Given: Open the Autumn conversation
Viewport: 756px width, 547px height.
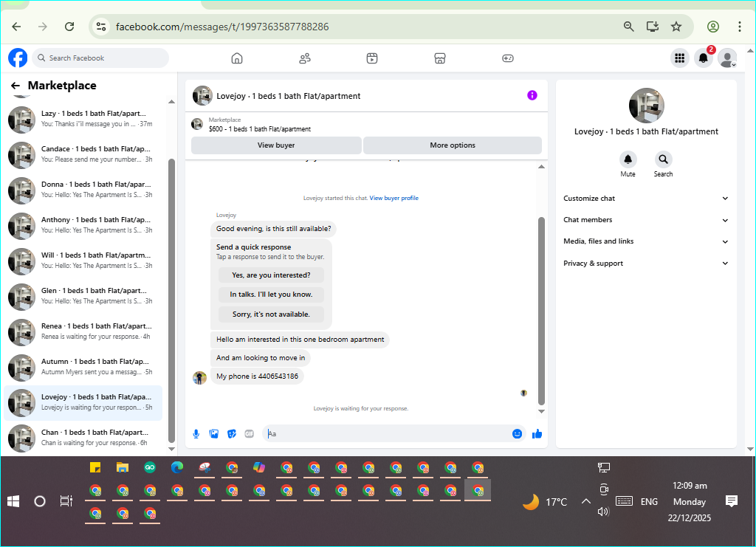Looking at the screenshot, I should coord(83,367).
